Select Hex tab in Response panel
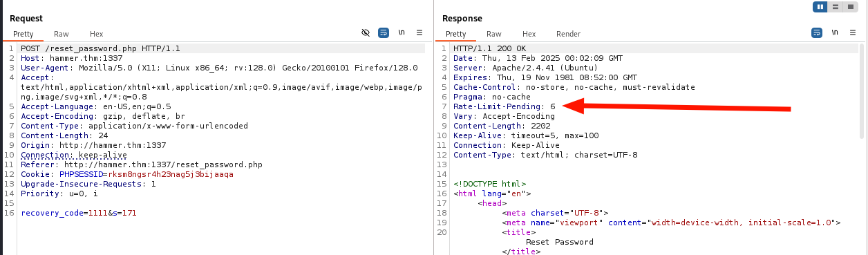 point(529,34)
